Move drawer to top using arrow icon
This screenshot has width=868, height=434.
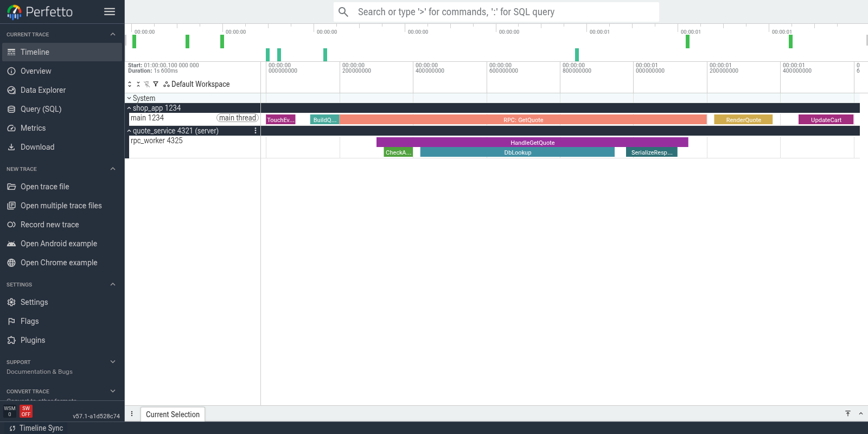(x=848, y=413)
